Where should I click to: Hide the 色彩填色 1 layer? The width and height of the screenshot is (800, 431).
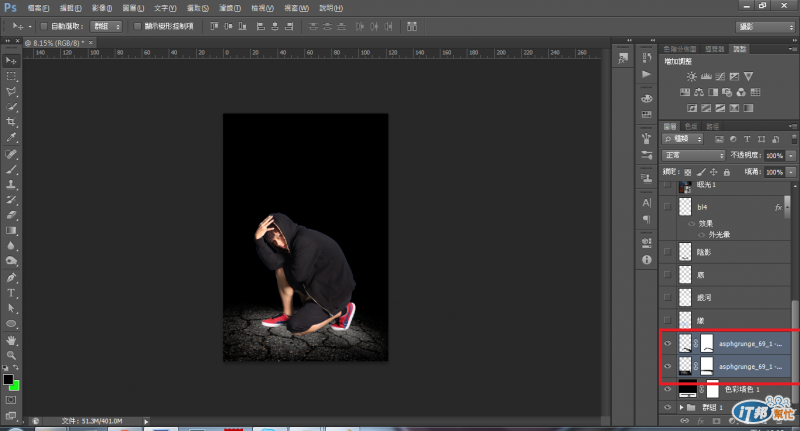pyautogui.click(x=667, y=390)
